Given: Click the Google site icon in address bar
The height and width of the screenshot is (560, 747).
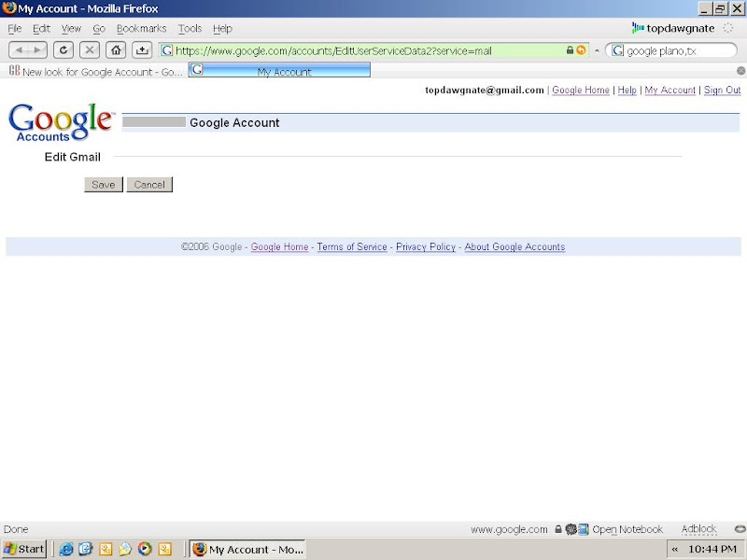Looking at the screenshot, I should (167, 50).
